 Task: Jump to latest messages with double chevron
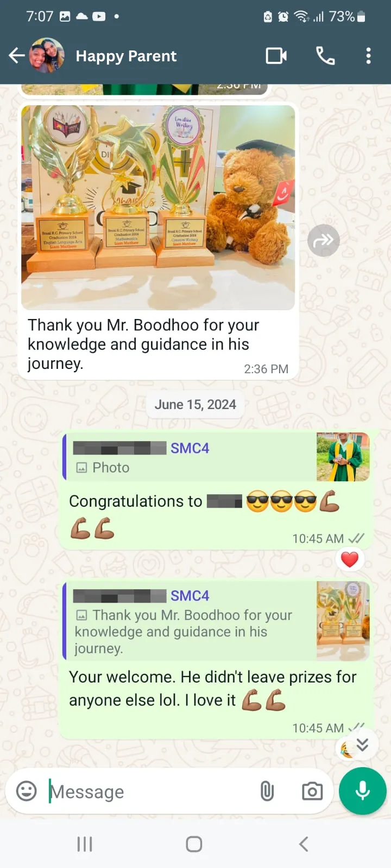click(x=362, y=745)
